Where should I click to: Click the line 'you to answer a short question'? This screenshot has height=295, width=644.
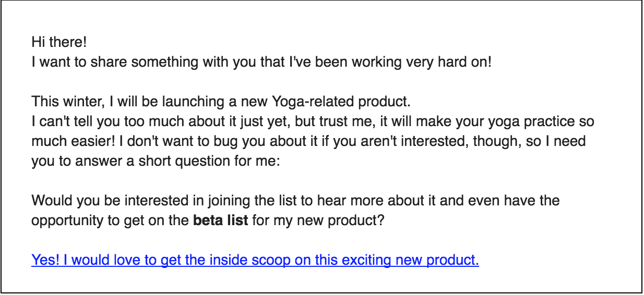(x=156, y=161)
